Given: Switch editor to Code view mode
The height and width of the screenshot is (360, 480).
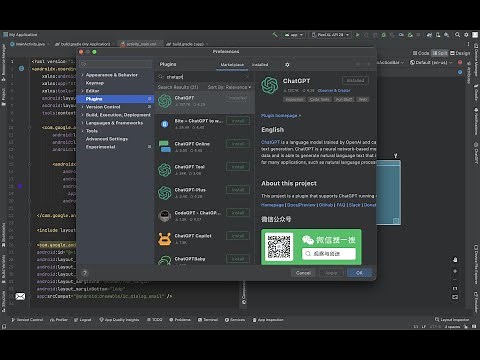Looking at the screenshot, I should 421,53.
